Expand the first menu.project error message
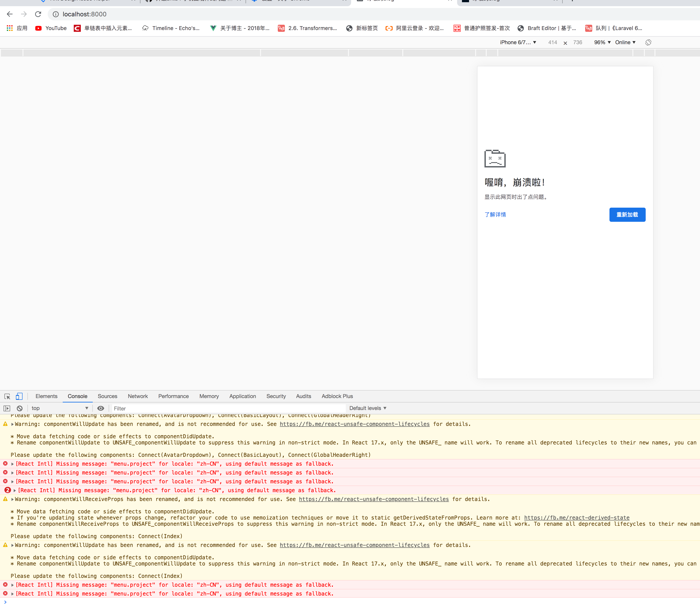This screenshot has width=700, height=611. [13, 464]
